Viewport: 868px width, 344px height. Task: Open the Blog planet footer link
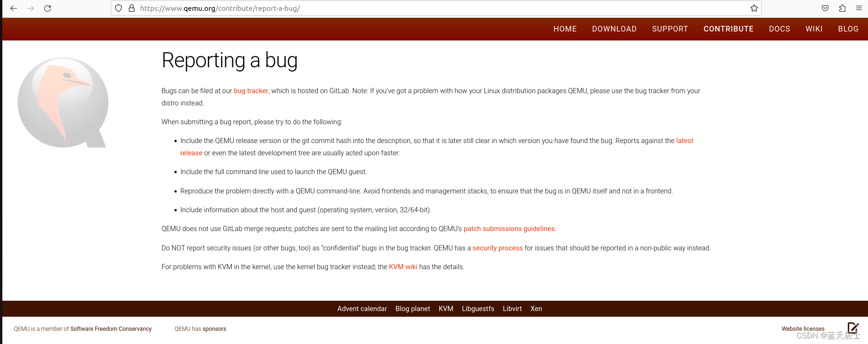pyautogui.click(x=413, y=309)
